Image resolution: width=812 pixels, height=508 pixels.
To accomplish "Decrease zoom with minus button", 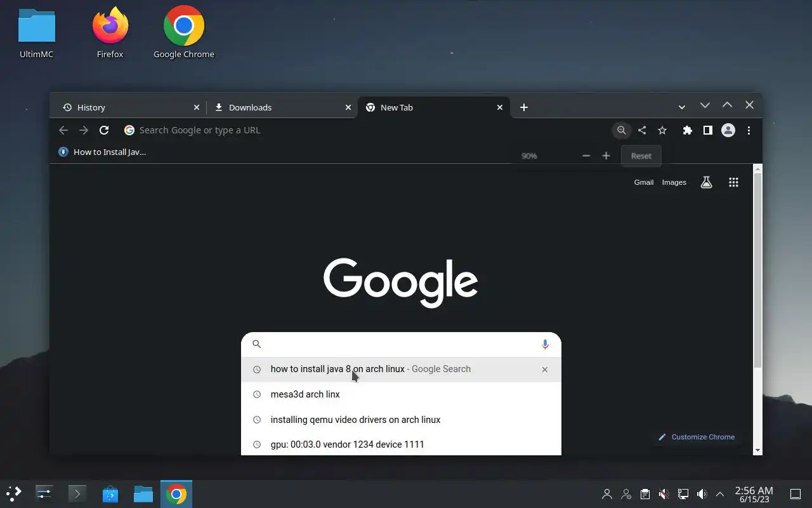I will click(586, 156).
